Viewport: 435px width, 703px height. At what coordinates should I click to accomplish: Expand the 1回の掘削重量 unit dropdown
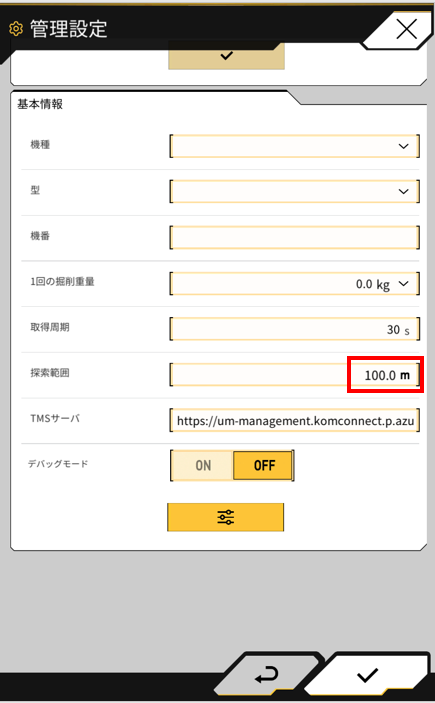(x=295, y=283)
